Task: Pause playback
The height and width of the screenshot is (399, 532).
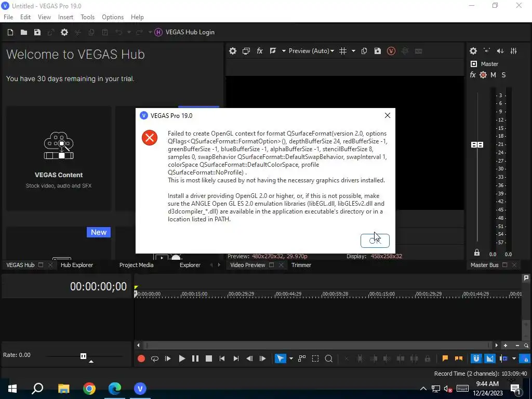Action: (195, 358)
